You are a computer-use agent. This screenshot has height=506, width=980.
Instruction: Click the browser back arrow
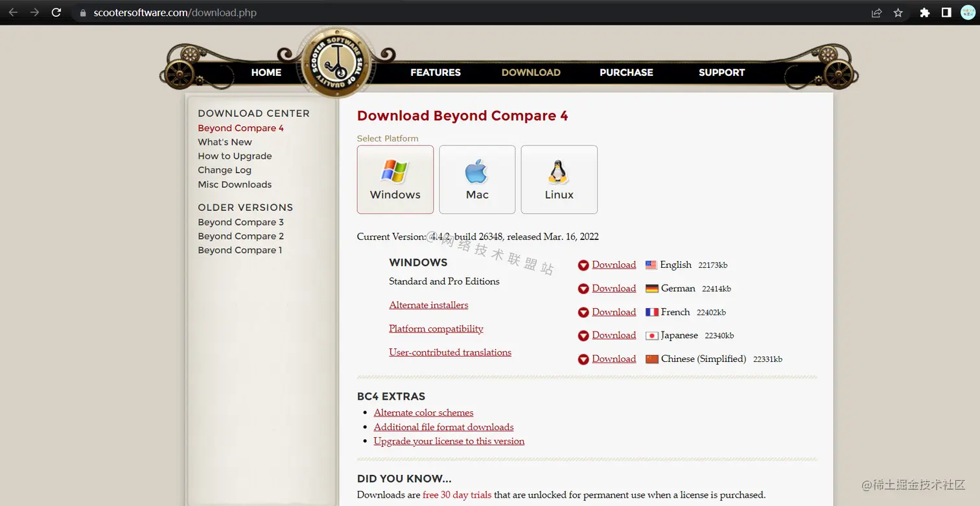(x=13, y=12)
